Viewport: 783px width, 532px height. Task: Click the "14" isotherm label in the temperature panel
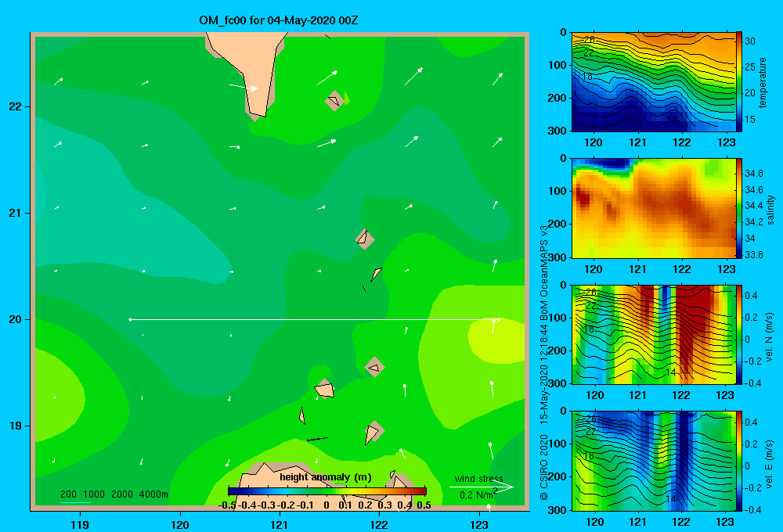coord(672,120)
